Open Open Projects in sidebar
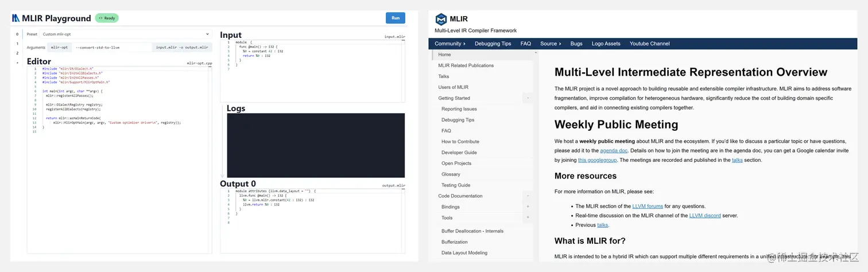Viewport: 868px width, 272px height. tap(456, 164)
